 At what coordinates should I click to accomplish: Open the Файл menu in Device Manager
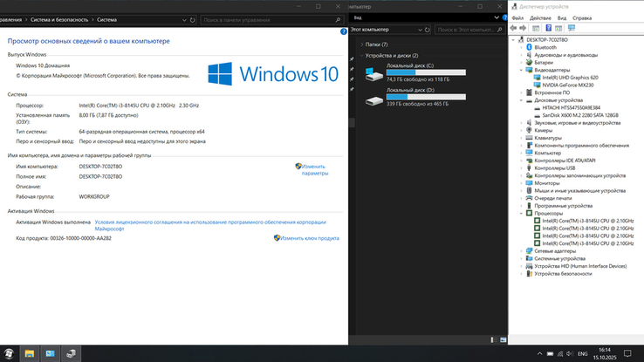tap(517, 18)
